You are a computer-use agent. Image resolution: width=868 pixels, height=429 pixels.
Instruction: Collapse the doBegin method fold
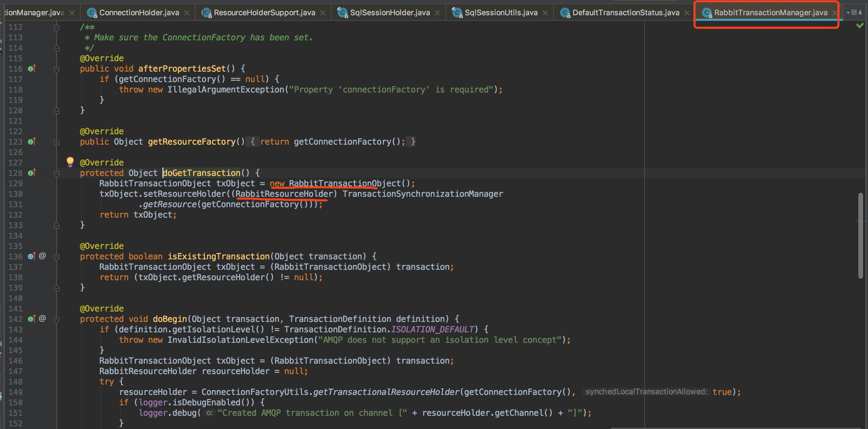click(x=57, y=319)
